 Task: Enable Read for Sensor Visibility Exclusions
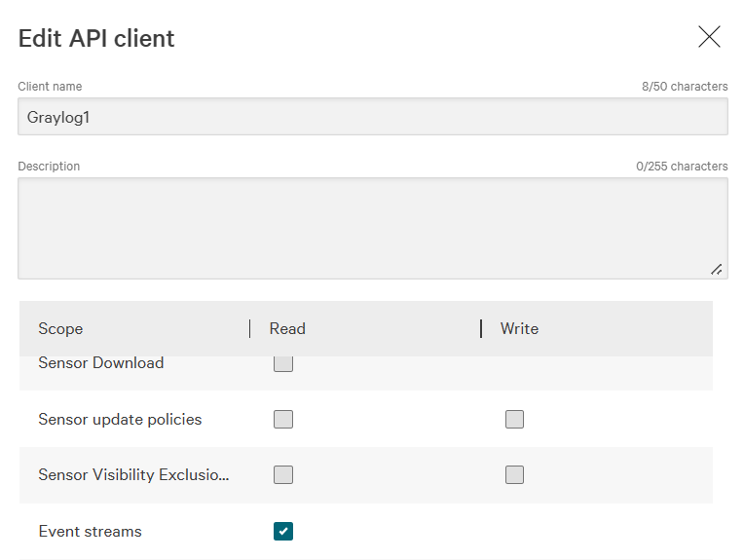point(283,475)
